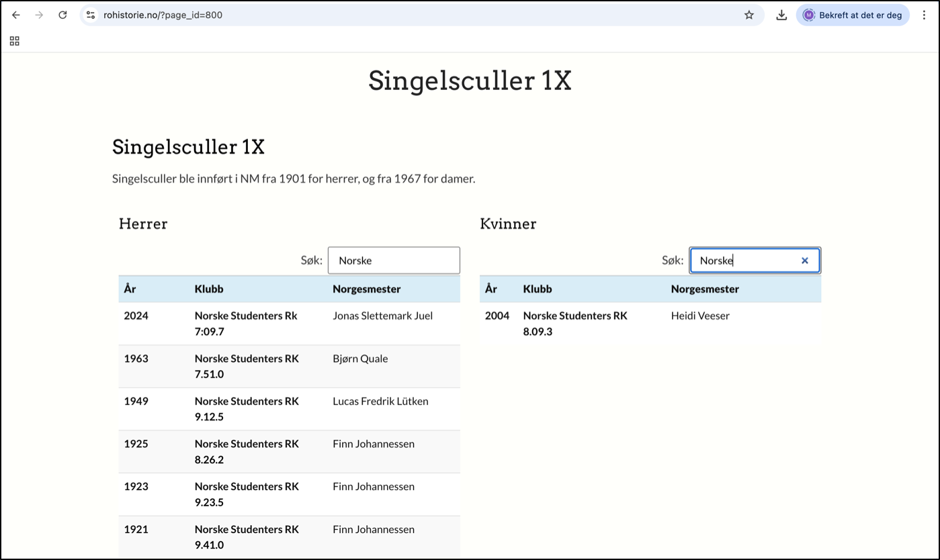Click the 'Bekreft at det er deg' button
The height and width of the screenshot is (560, 940).
[853, 15]
